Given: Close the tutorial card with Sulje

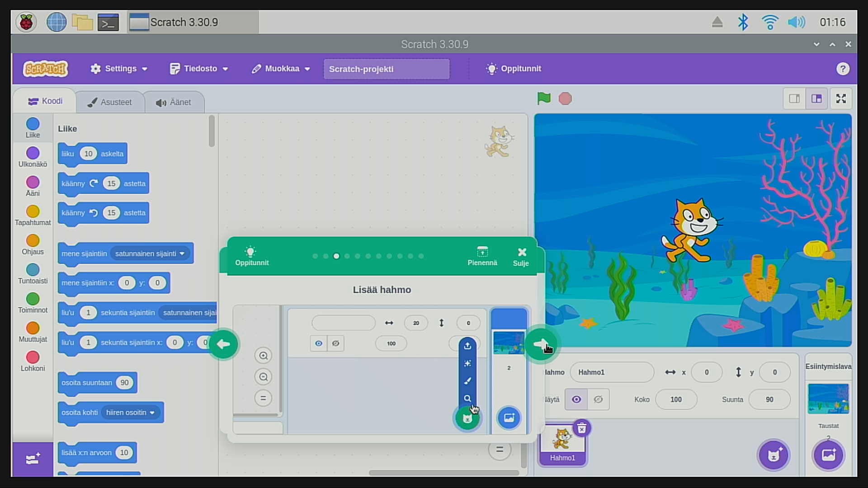Looking at the screenshot, I should (x=521, y=256).
